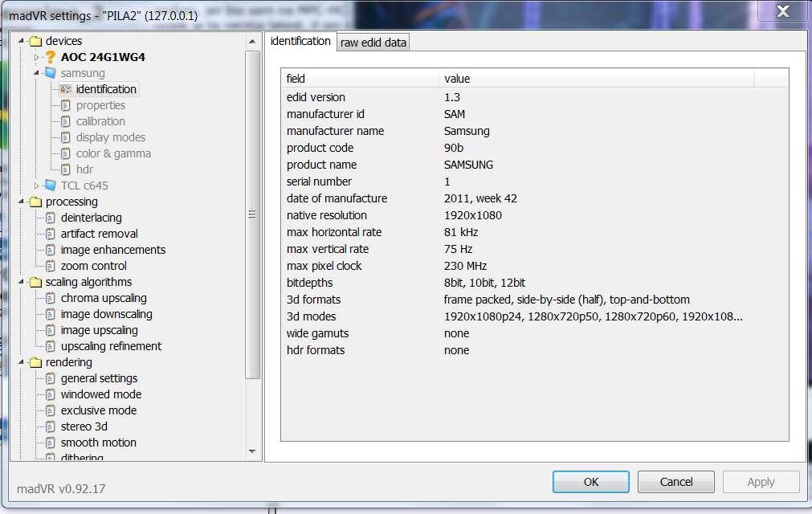The width and height of the screenshot is (812, 514).
Task: Click the 'frame packed, side-by-side (half), top-and-bottom' value
Action: pos(566,300)
